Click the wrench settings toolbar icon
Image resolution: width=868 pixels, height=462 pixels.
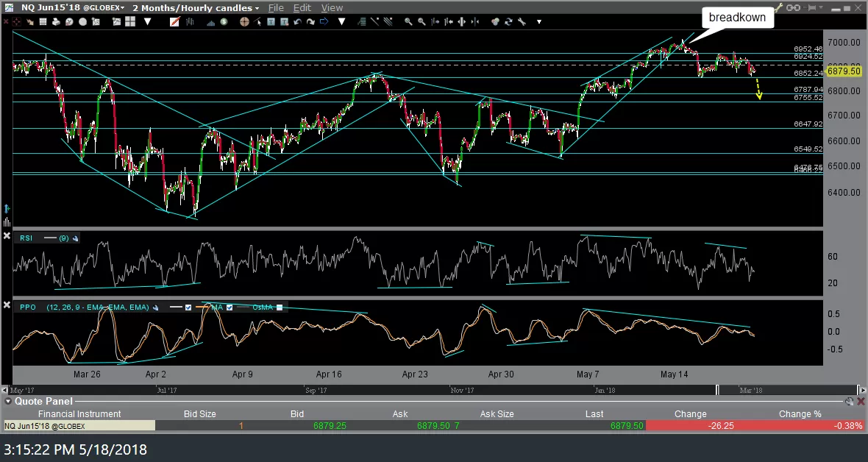[522, 21]
